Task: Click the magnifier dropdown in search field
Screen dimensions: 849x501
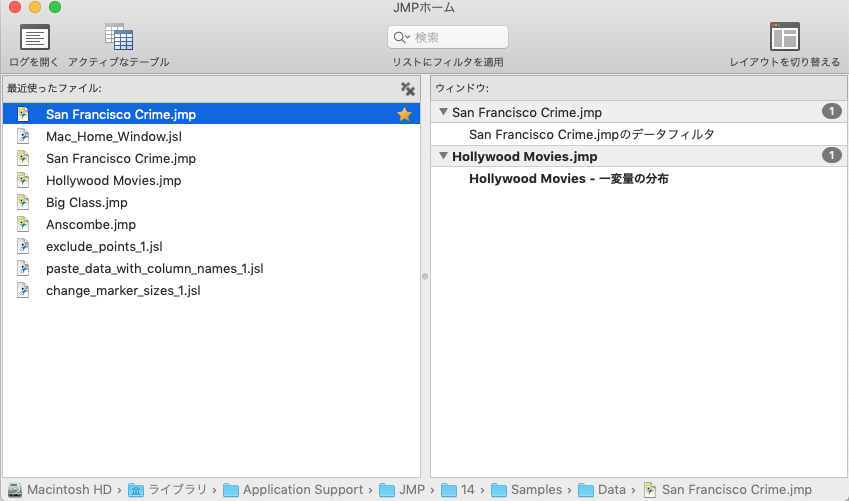Action: point(402,38)
